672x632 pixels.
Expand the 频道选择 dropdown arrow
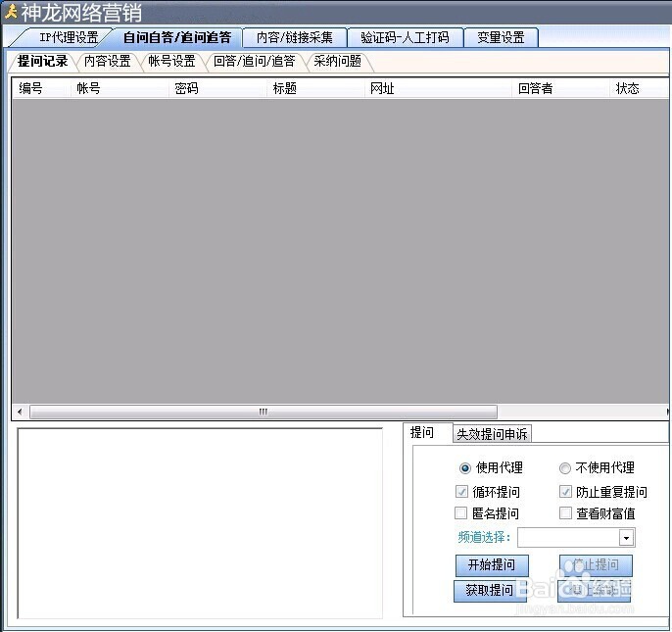coord(626,538)
